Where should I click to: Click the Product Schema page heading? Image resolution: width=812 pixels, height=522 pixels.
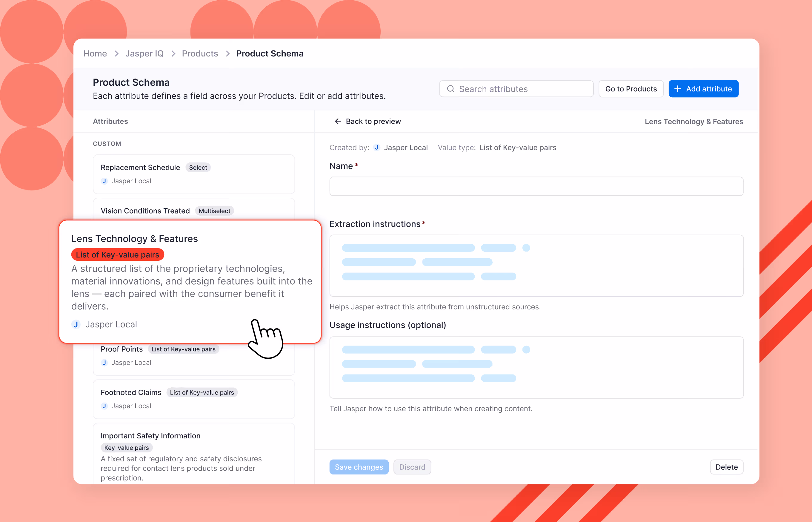(x=131, y=82)
